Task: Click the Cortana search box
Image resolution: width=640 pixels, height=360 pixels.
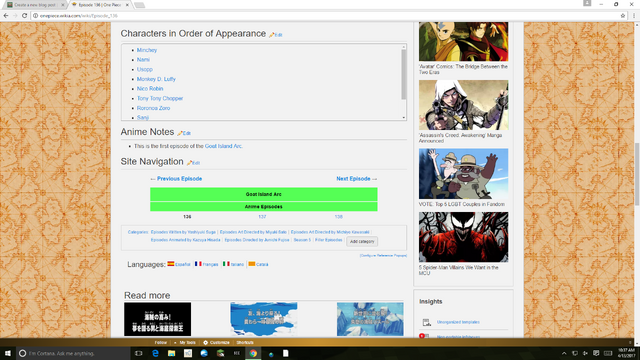Action: 73,353
